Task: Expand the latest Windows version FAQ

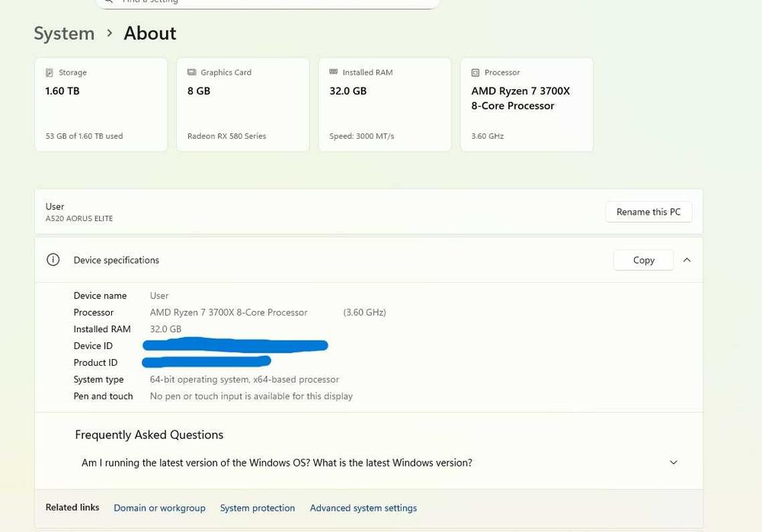Action: coord(674,463)
